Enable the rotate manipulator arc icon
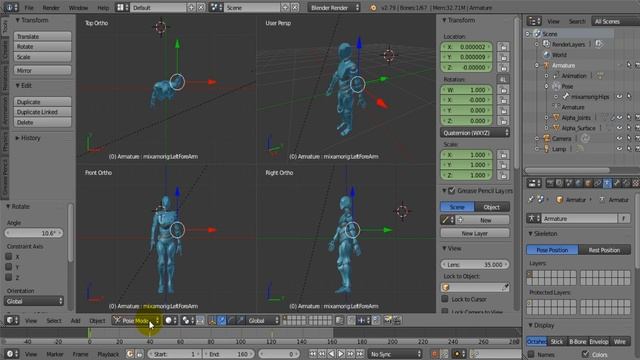640x360 pixels. point(231,320)
